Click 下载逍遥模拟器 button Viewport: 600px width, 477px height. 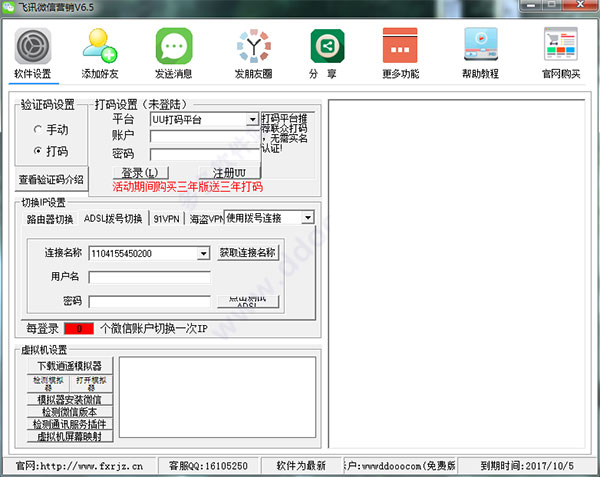click(x=70, y=366)
